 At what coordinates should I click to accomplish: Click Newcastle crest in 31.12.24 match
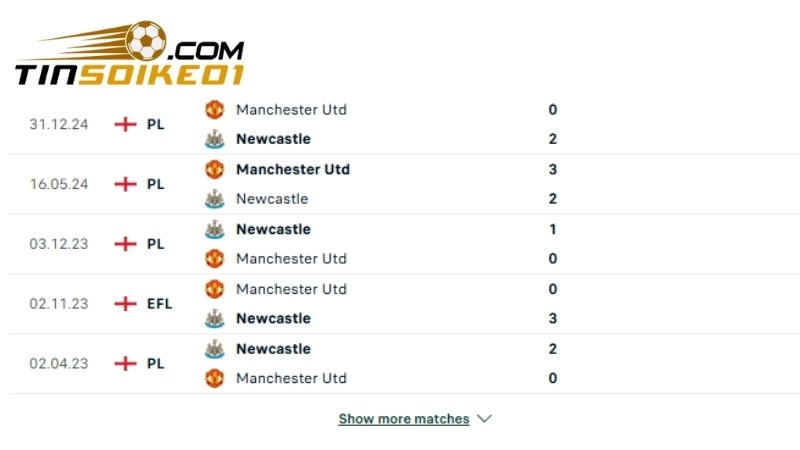point(214,139)
